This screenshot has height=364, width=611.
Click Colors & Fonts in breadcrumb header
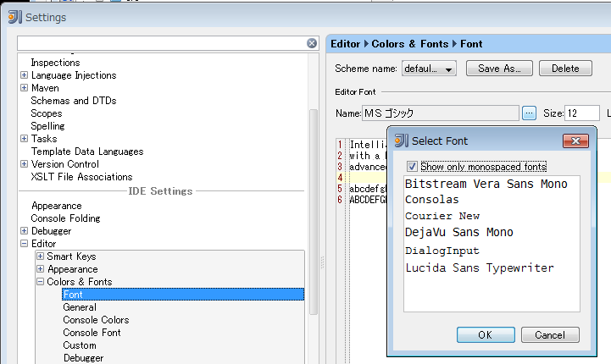[x=409, y=44]
